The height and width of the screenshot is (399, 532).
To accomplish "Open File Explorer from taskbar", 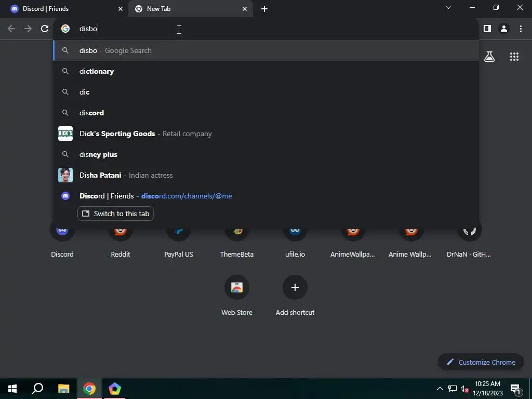I will click(63, 389).
